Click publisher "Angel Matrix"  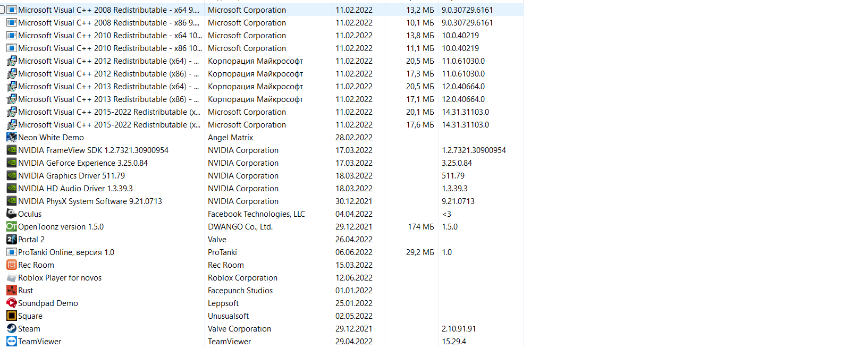tap(231, 138)
